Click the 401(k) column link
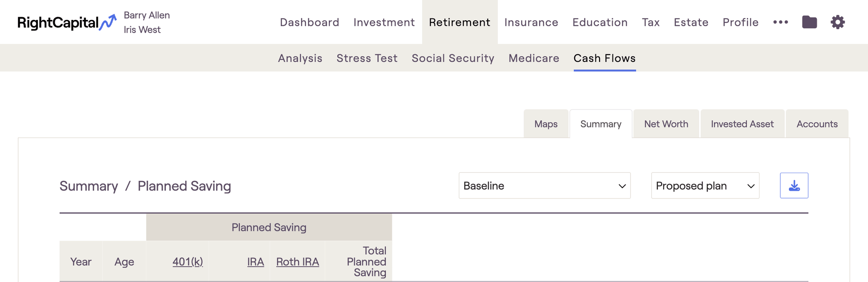868x282 pixels. (188, 262)
